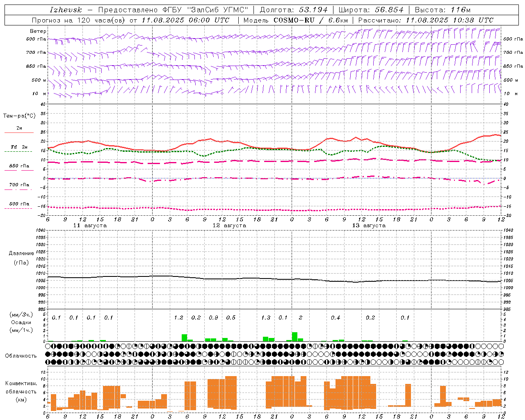Click the Широта: 56.854 value
This screenshot has width=525, height=420.
click(371, 10)
